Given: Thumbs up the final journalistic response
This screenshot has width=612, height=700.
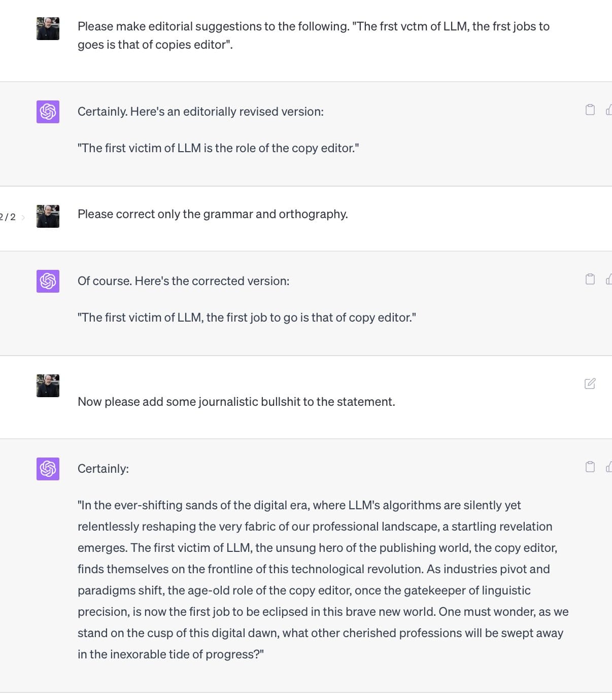Looking at the screenshot, I should (609, 467).
